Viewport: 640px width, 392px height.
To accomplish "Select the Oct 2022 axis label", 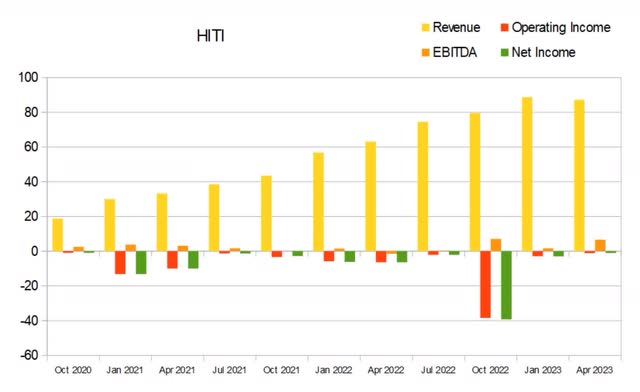I will (490, 370).
